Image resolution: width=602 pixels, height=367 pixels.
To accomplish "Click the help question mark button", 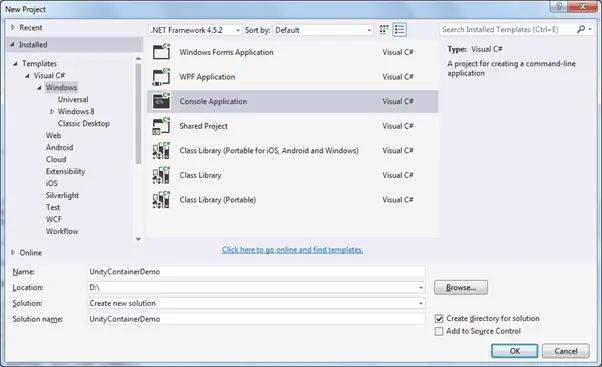I will point(559,6).
